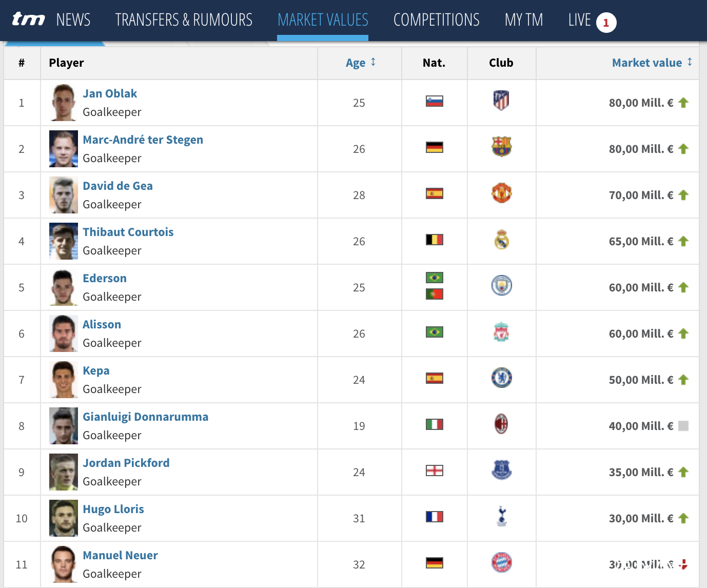Viewport: 707px width, 588px height.
Task: Open Atlético Madrid club crest
Action: [x=501, y=101]
